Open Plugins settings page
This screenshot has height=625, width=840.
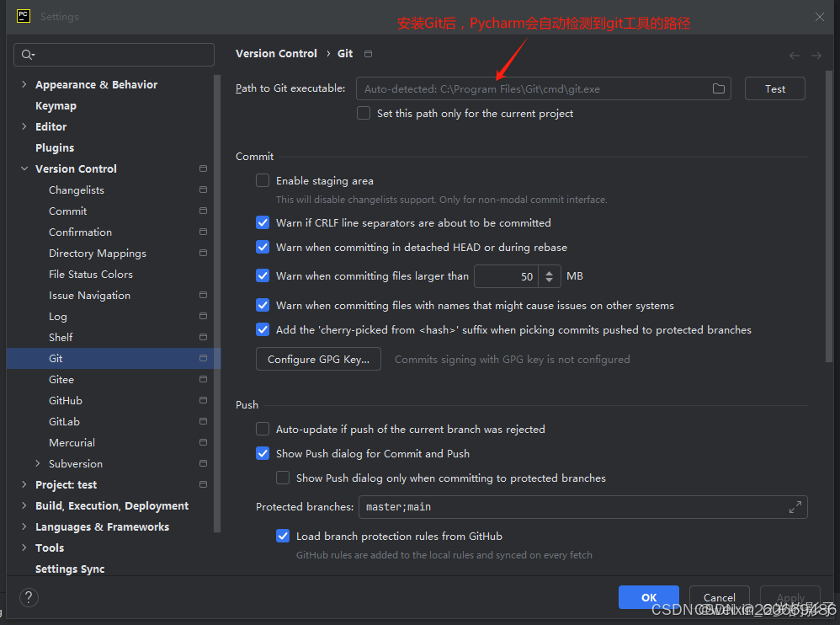pyautogui.click(x=55, y=148)
